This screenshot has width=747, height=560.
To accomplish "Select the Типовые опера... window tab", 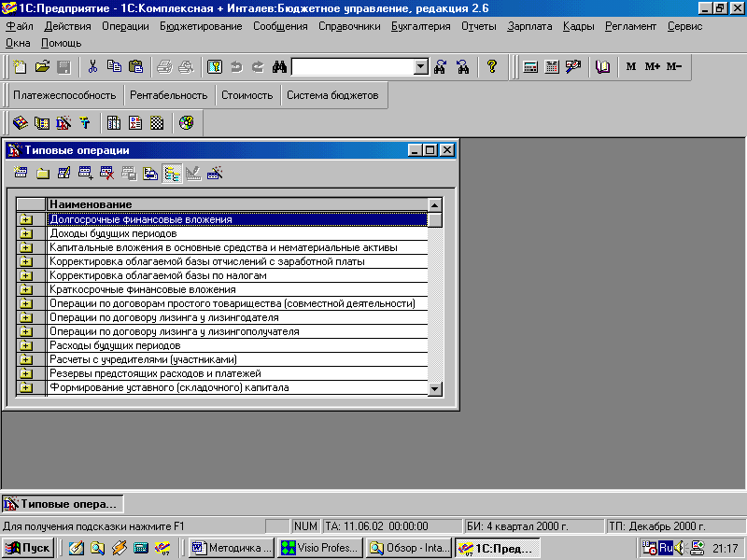I will (63, 504).
